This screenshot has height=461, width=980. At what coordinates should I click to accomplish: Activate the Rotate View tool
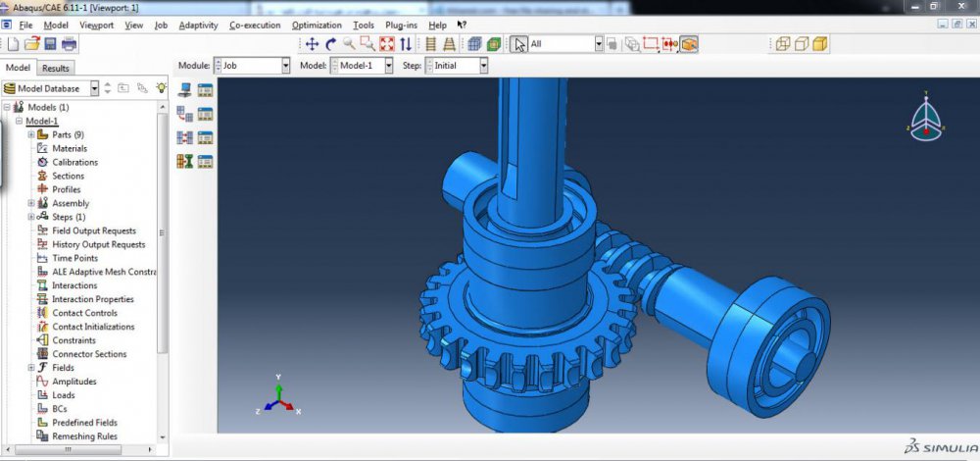330,44
